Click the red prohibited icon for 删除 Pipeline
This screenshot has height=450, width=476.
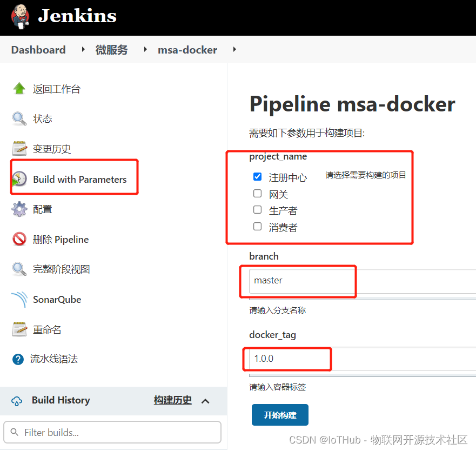point(19,239)
